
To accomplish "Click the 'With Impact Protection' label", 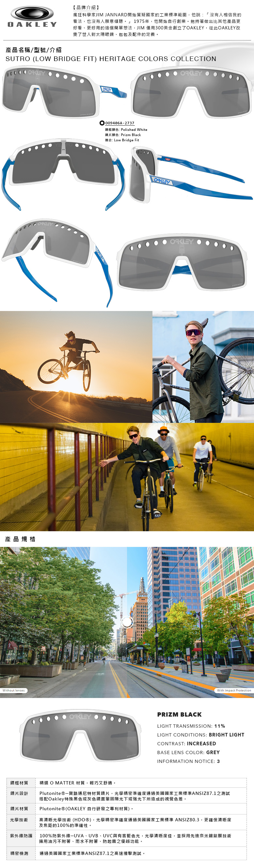I will pyautogui.click(x=234, y=690).
